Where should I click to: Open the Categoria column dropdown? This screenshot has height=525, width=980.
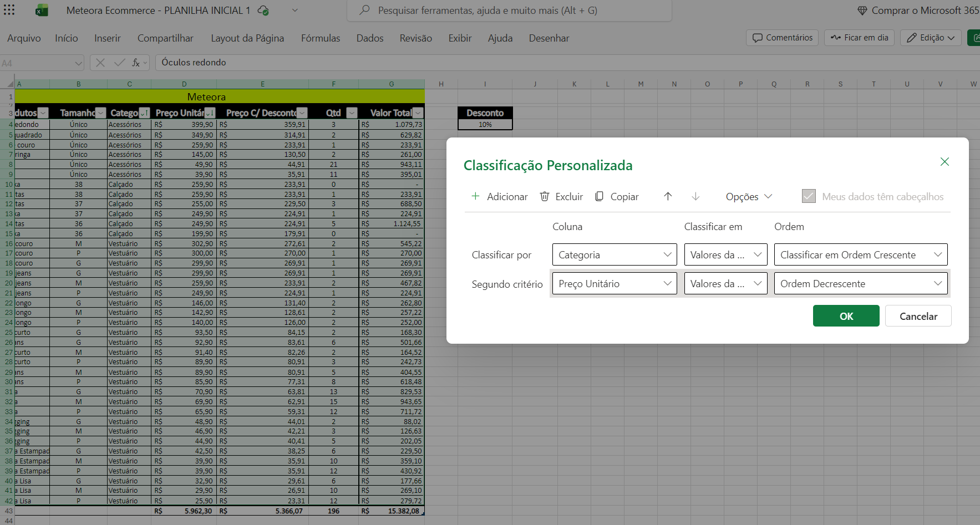tap(614, 254)
